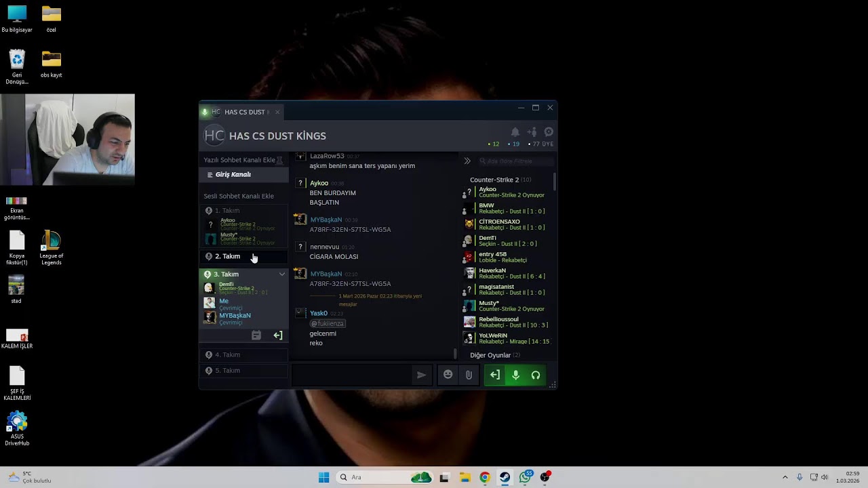
Task: Leave the 3. Takım voice channel
Action: pos(278,335)
